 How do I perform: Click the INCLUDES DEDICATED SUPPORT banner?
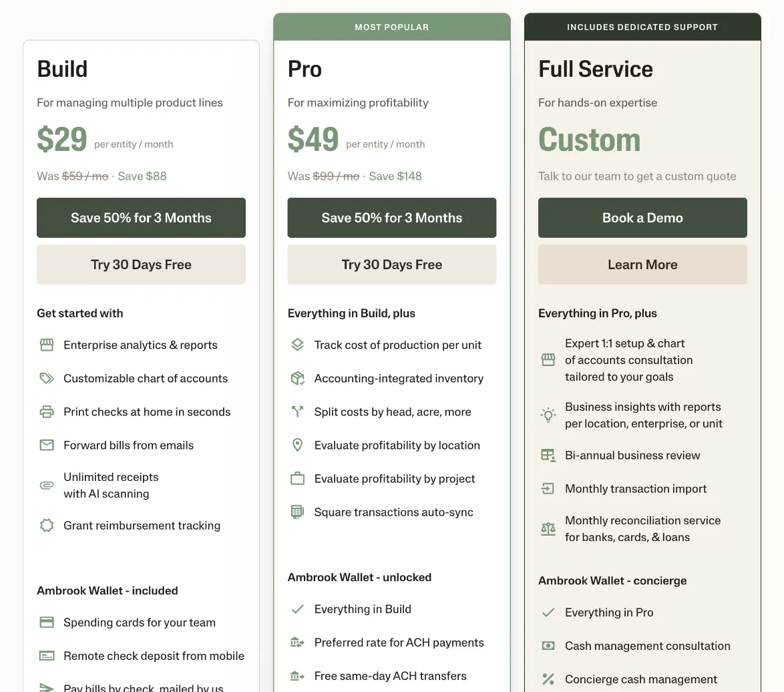tap(642, 27)
